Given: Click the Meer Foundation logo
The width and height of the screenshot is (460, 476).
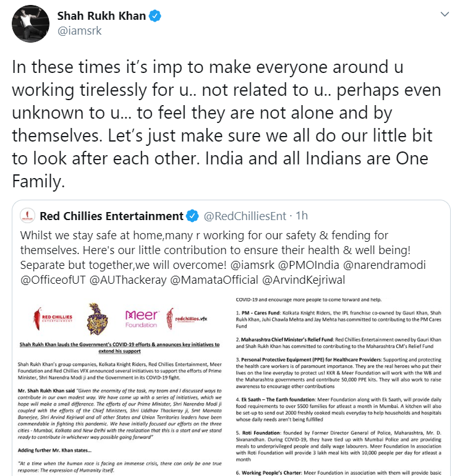Looking at the screenshot, I should pyautogui.click(x=142, y=319).
